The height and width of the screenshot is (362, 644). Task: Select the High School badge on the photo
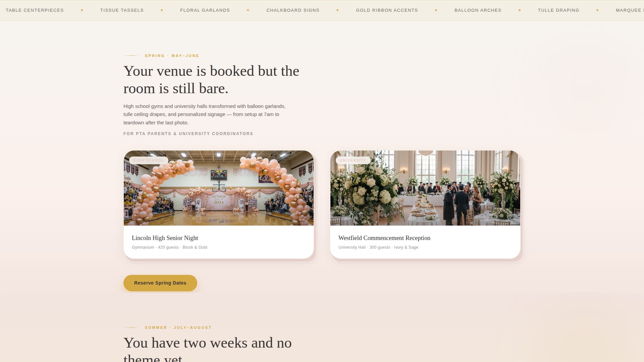(148, 160)
